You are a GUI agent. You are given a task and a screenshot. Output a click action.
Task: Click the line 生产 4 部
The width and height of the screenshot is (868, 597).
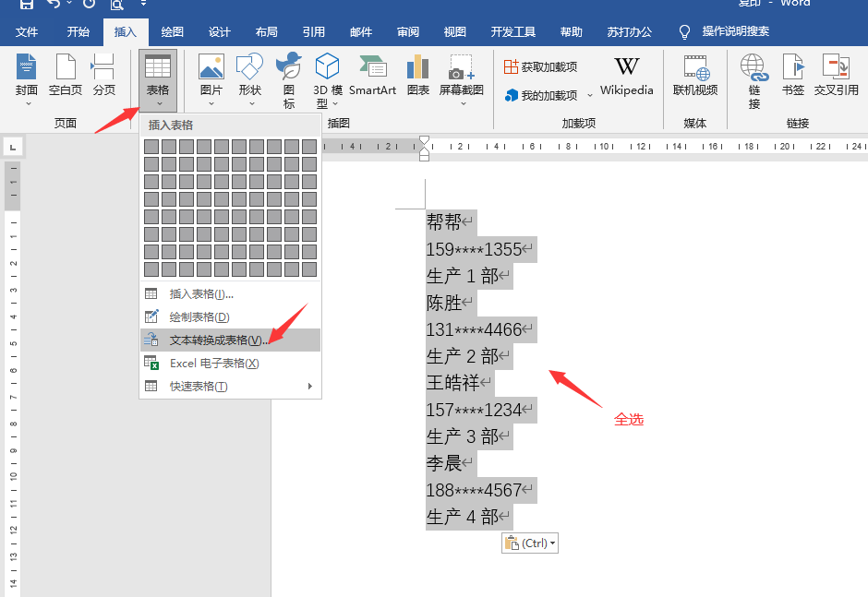(463, 517)
